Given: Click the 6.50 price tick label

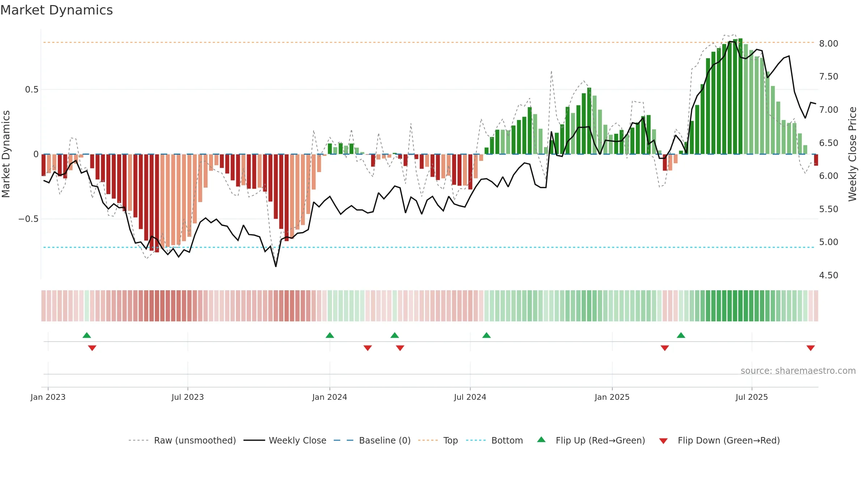Looking at the screenshot, I should click(x=829, y=143).
